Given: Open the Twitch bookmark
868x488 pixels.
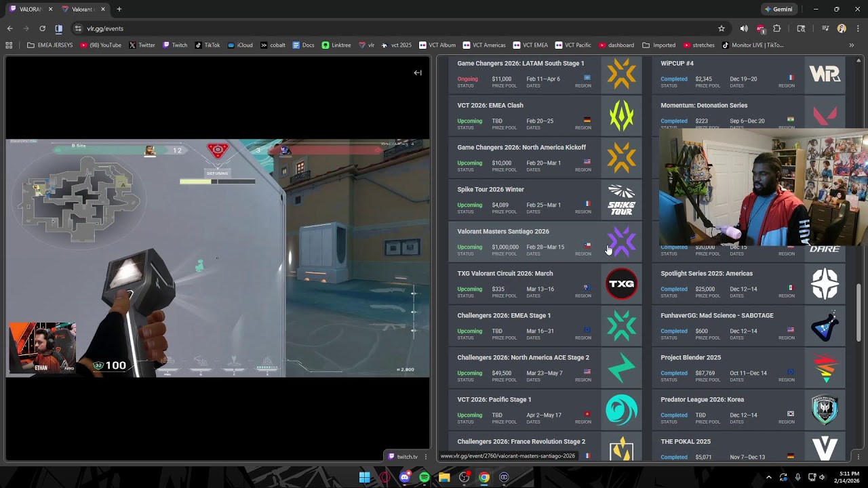Looking at the screenshot, I should (x=175, y=45).
